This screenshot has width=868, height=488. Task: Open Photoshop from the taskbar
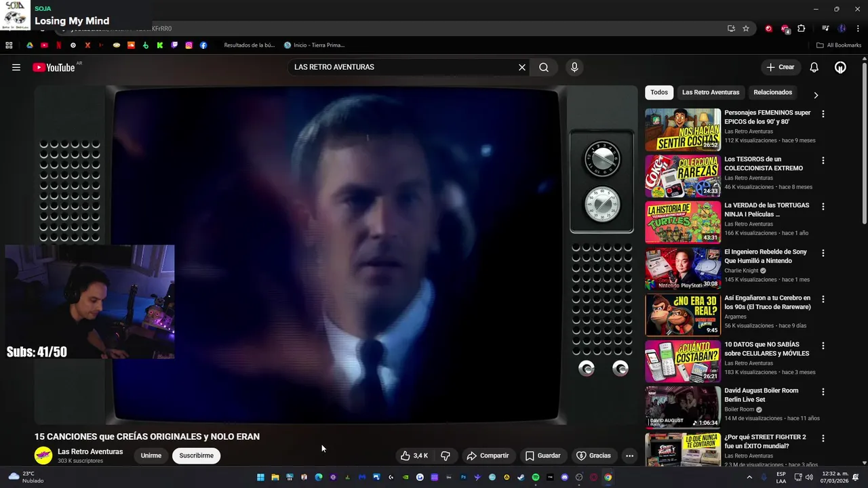(464, 477)
